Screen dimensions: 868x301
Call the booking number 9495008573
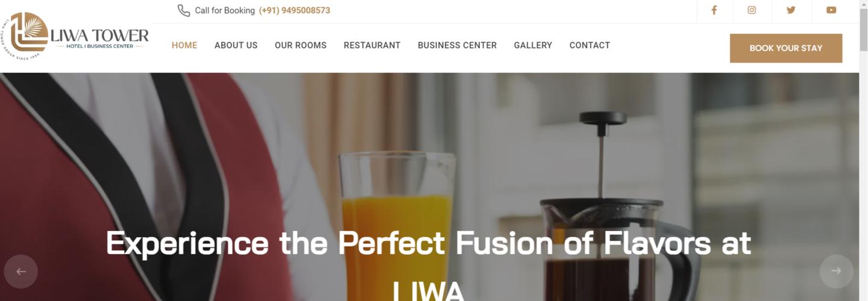point(294,10)
